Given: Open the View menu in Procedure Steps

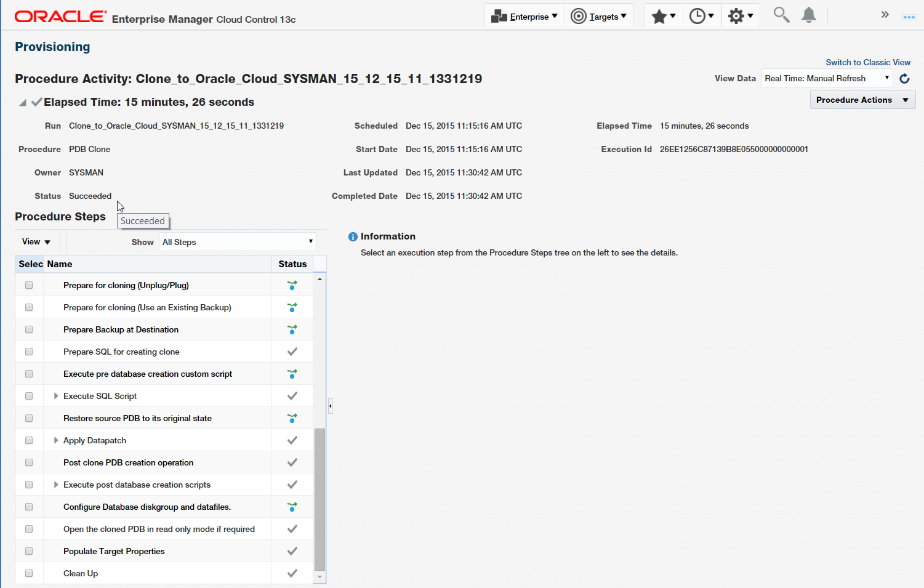Looking at the screenshot, I should (36, 242).
